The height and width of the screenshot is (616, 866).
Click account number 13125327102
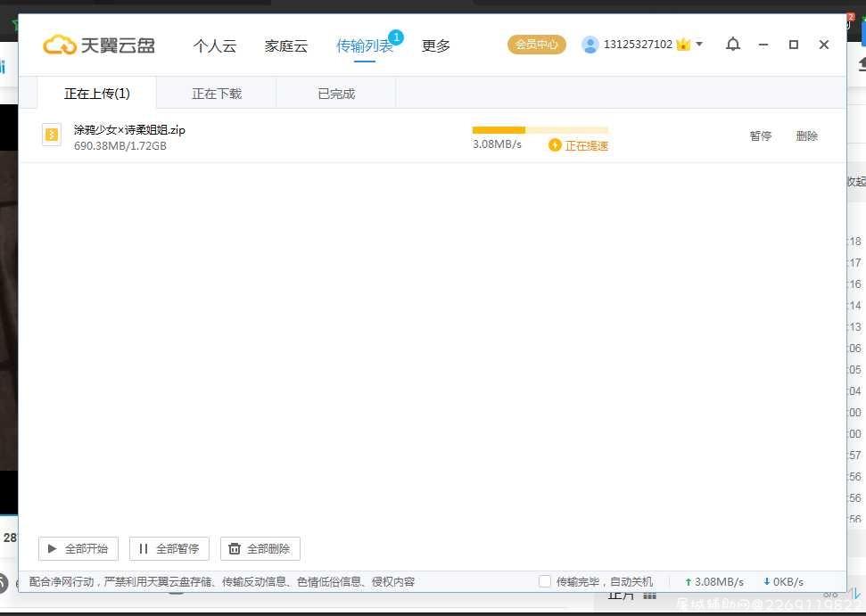click(638, 45)
